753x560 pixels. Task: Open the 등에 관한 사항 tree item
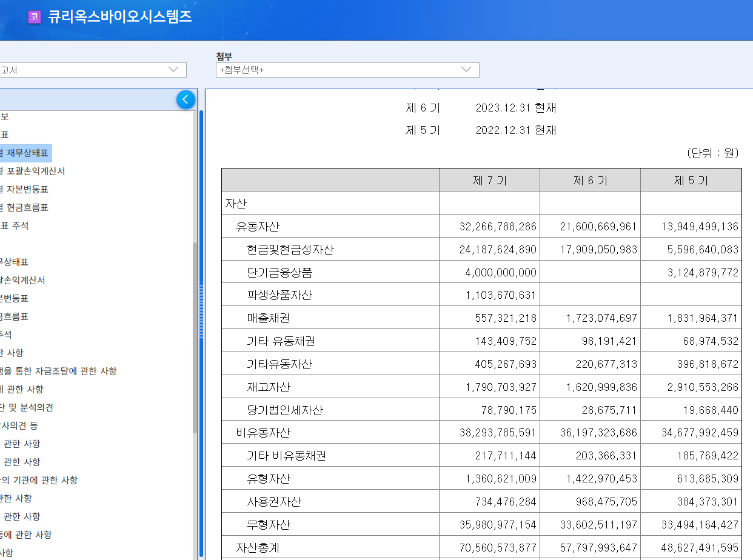pyautogui.click(x=26, y=535)
